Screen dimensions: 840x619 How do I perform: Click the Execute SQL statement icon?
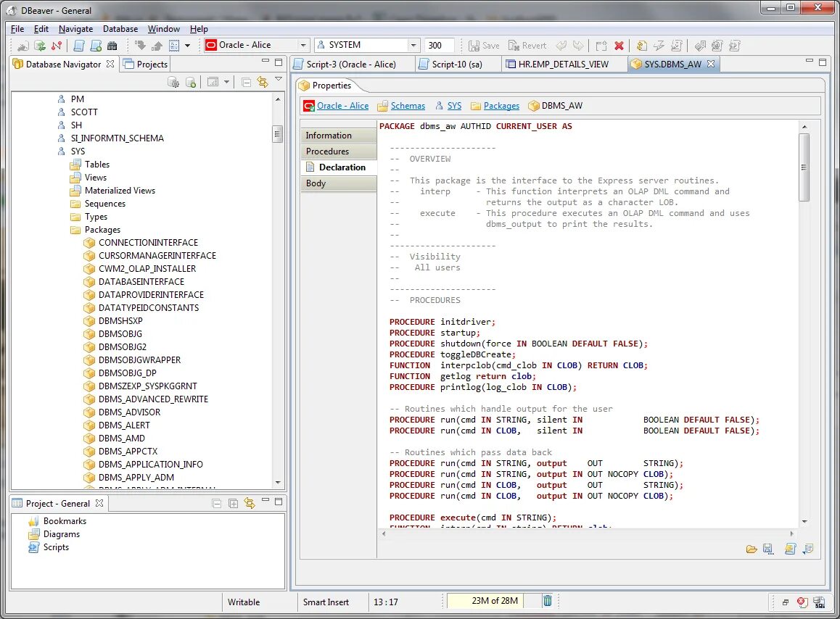click(x=642, y=46)
